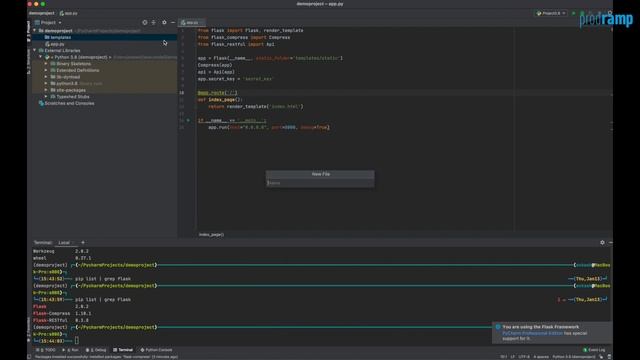Viewport: 640px width, 360px height.
Task: Toggle the Favorites side tool window button
Action: click(x=29, y=329)
